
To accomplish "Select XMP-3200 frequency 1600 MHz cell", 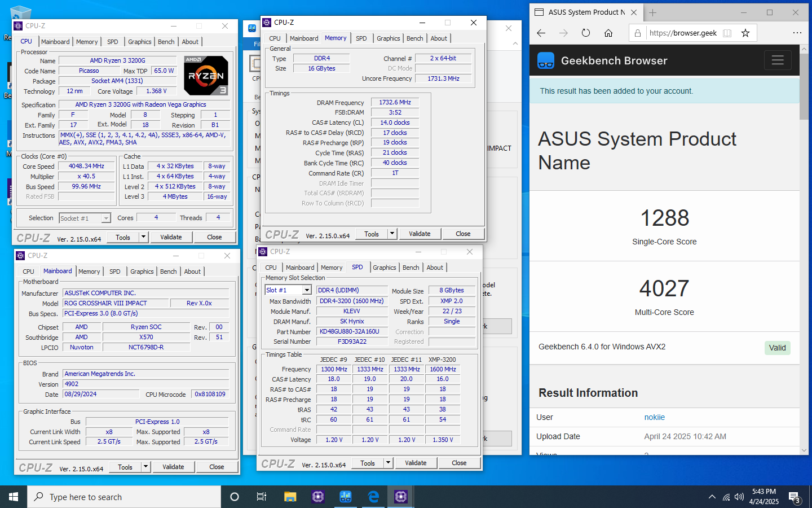I will (x=443, y=369).
